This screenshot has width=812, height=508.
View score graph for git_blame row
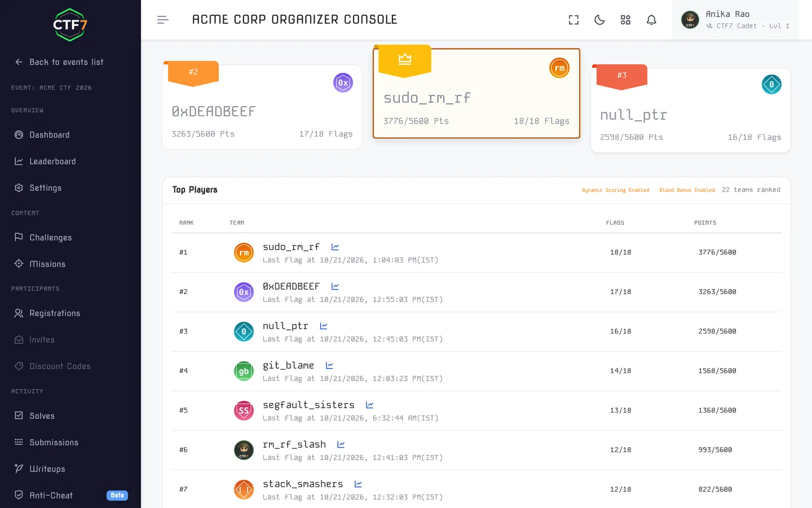coord(329,366)
